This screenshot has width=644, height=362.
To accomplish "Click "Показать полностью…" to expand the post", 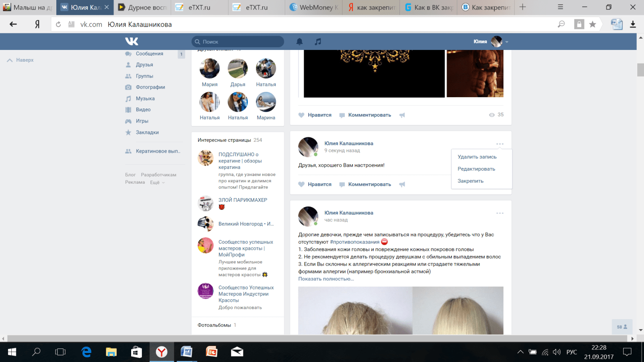I will tap(326, 279).
